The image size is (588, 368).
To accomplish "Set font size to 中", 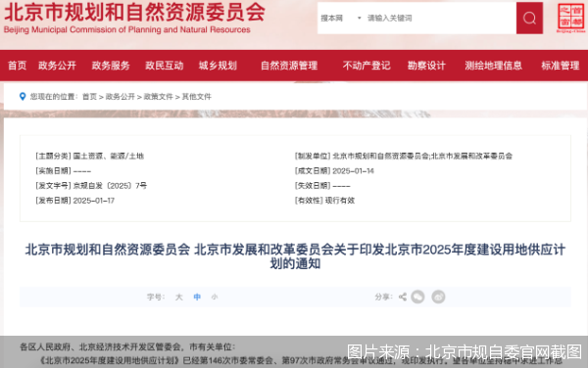I will (197, 297).
